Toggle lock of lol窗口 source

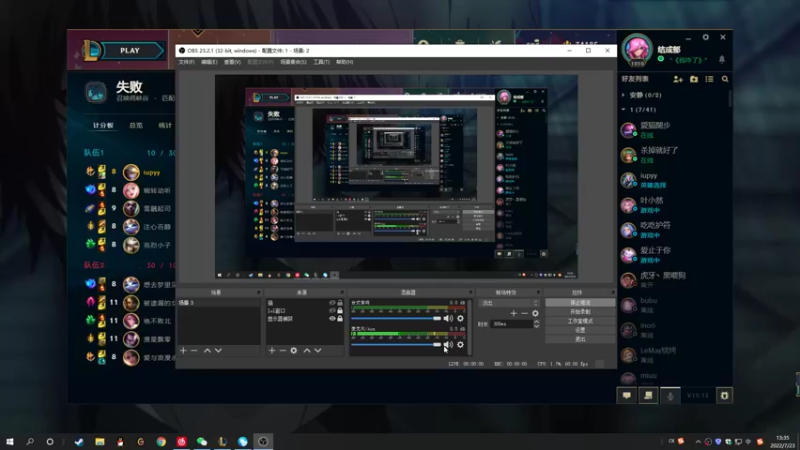[340, 311]
